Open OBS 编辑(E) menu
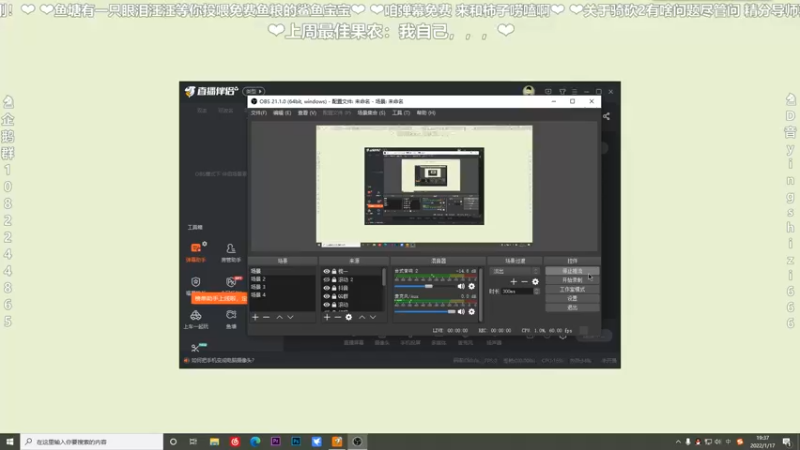Image resolution: width=800 pixels, height=450 pixels. [x=282, y=113]
